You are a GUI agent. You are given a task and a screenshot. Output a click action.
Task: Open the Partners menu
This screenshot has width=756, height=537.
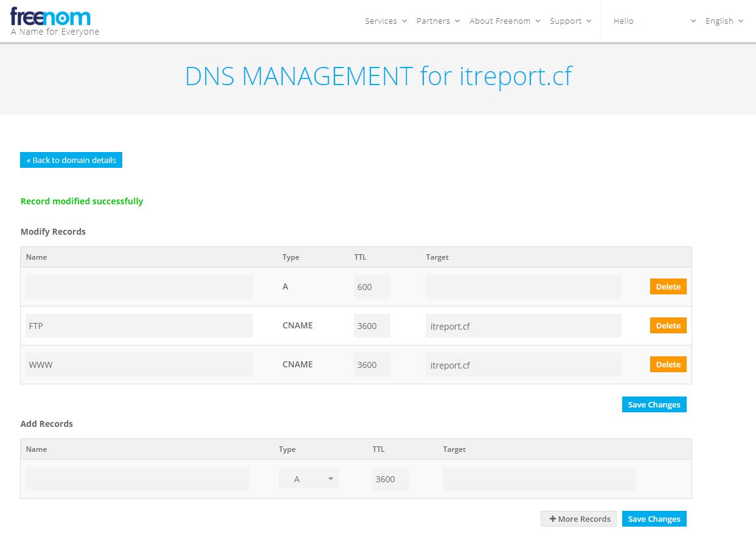point(438,21)
